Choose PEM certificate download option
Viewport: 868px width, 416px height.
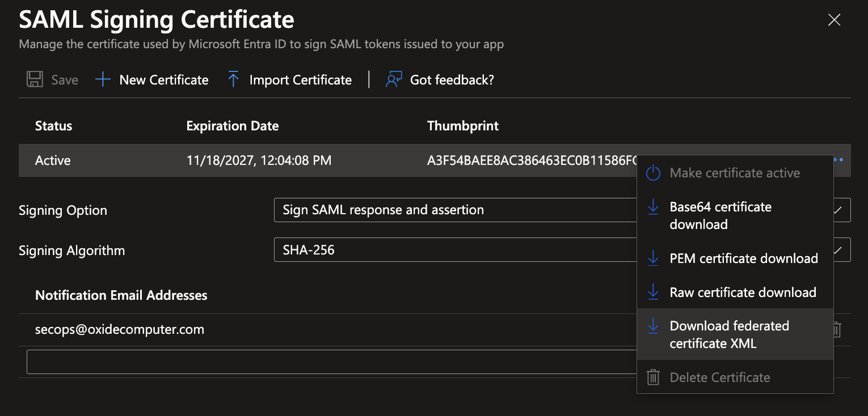[x=743, y=258]
